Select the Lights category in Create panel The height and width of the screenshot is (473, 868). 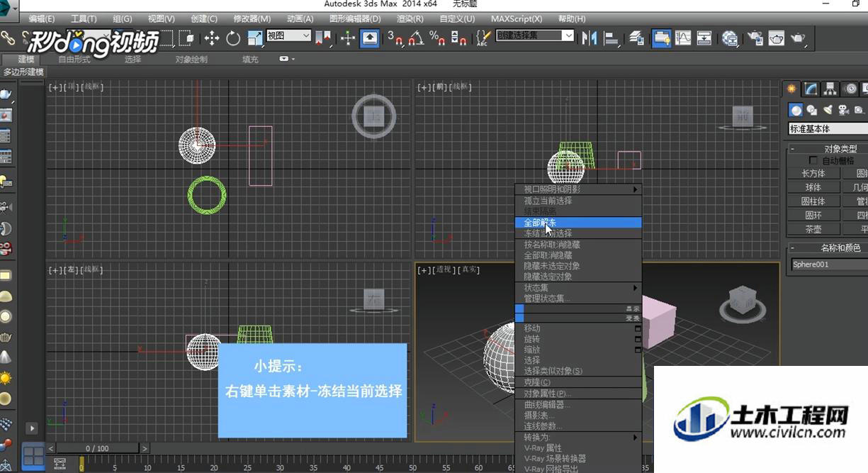(x=828, y=110)
